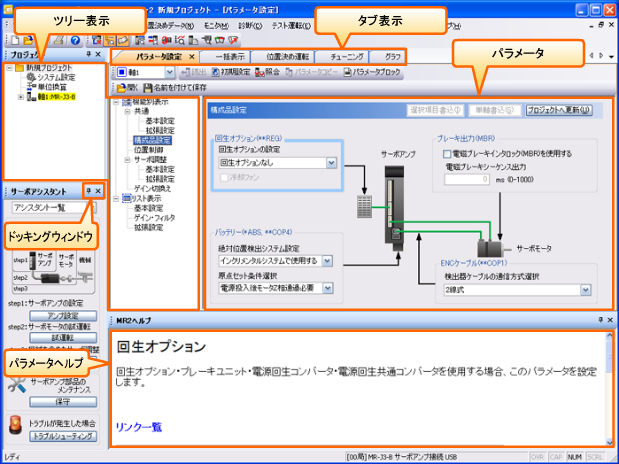Enable 電磁ブレーキインタロック(MBR)を使用する checkbox
The width and height of the screenshot is (619, 464).
[x=447, y=154]
